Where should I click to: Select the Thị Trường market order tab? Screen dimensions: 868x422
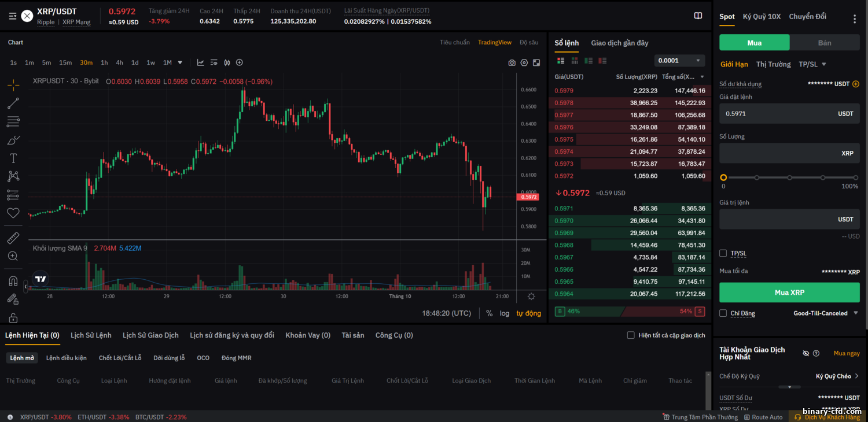point(773,64)
